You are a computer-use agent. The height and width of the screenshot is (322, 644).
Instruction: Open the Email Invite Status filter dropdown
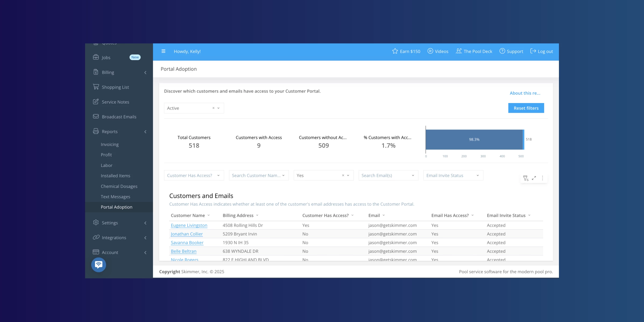453,175
